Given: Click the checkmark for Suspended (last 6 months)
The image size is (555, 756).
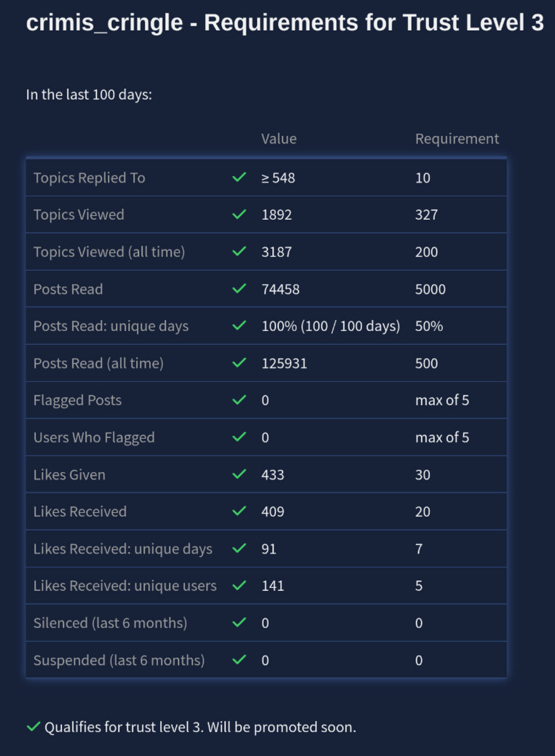Looking at the screenshot, I should click(x=239, y=660).
